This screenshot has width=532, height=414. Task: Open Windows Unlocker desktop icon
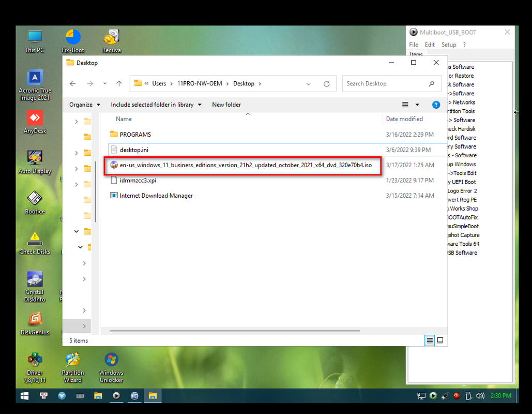(x=111, y=367)
